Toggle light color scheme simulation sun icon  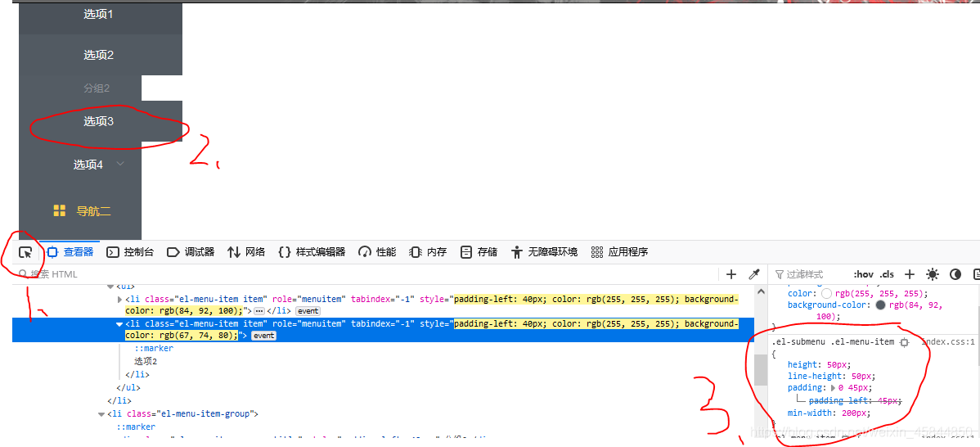point(933,273)
